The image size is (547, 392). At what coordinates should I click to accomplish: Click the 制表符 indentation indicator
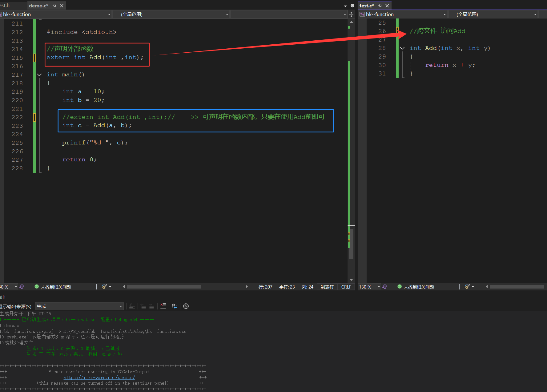pyautogui.click(x=327, y=287)
